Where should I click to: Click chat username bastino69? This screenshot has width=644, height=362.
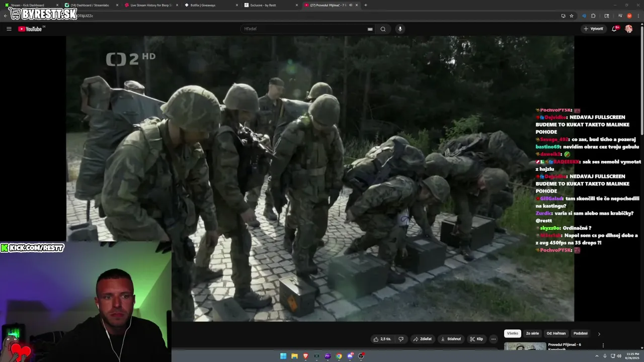click(x=548, y=147)
